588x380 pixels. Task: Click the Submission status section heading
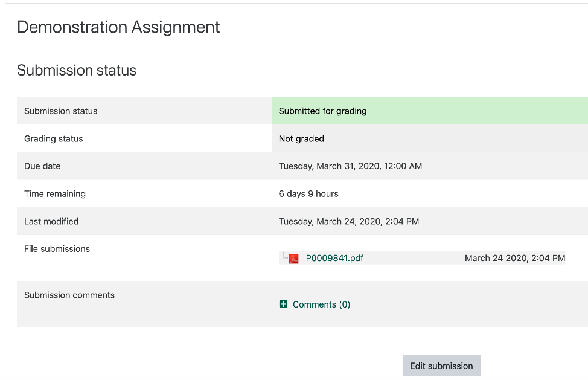point(77,70)
